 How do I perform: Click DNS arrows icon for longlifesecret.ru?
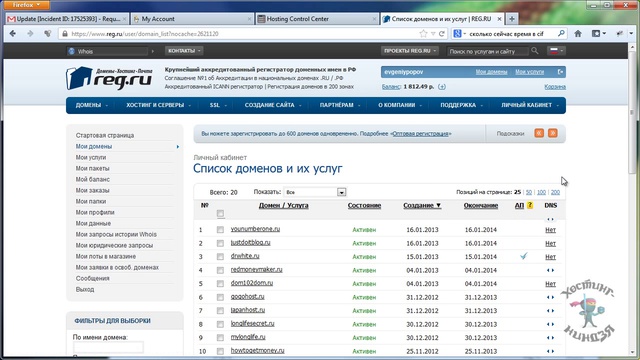550,324
